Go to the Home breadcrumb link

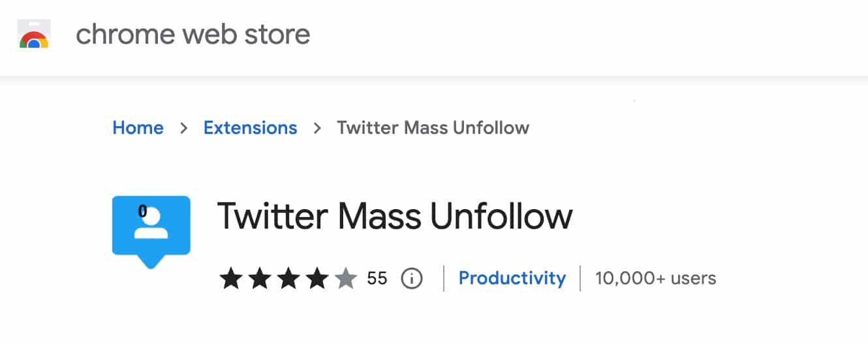click(x=138, y=127)
